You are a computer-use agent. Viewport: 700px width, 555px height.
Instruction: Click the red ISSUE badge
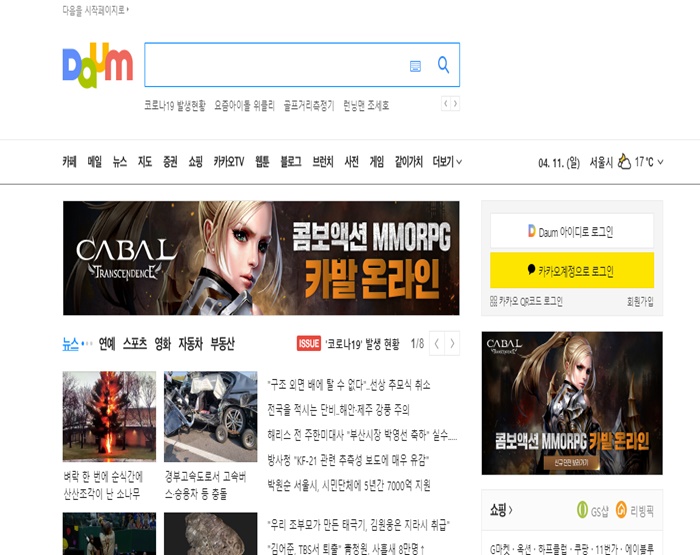tap(308, 343)
